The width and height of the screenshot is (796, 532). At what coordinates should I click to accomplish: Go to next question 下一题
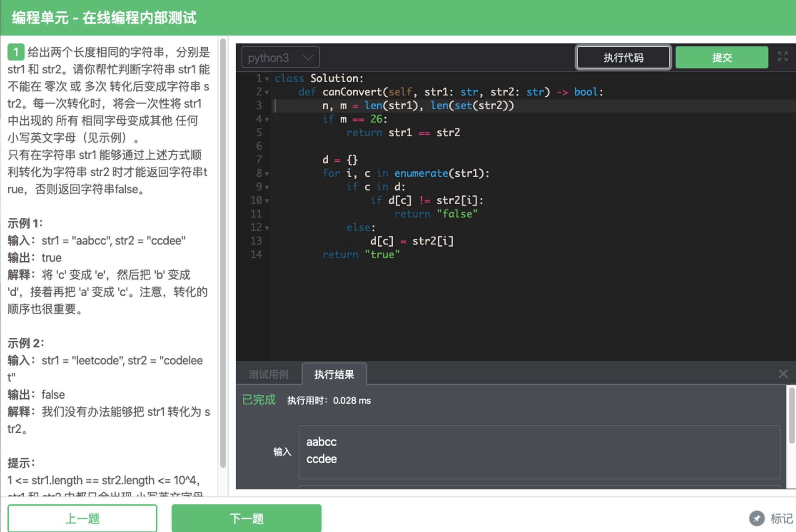click(246, 518)
